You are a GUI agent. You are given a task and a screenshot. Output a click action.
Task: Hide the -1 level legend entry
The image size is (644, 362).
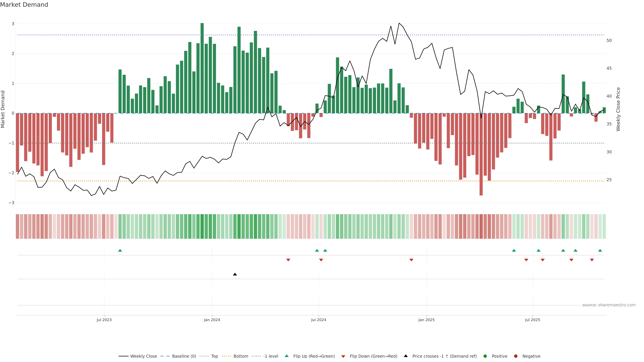(x=271, y=356)
